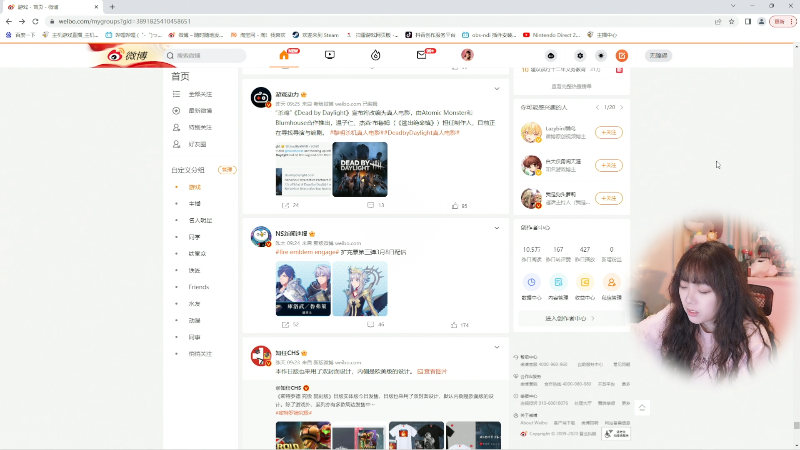Repost the Fire Emblem Engage post
The height and width of the screenshot is (450, 800).
pyautogui.click(x=290, y=324)
